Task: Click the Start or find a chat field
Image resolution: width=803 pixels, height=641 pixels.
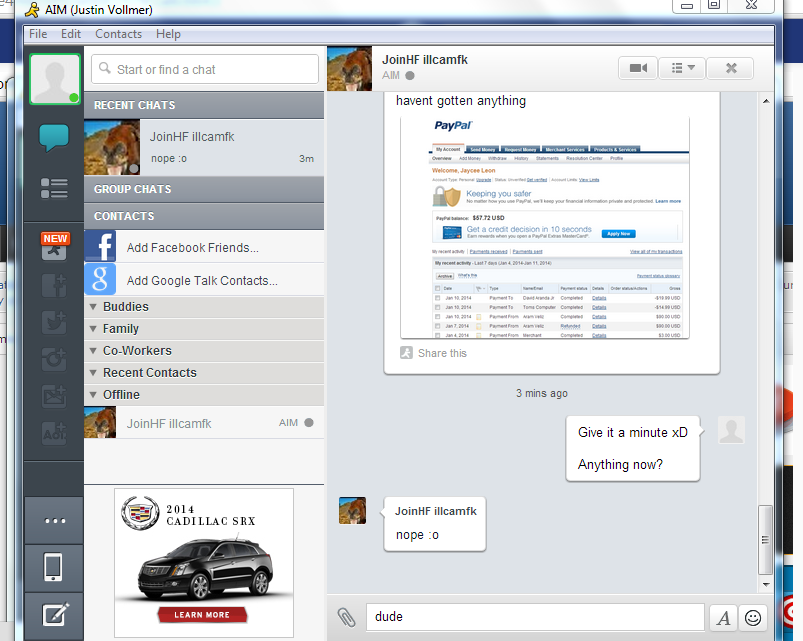Action: tap(205, 69)
